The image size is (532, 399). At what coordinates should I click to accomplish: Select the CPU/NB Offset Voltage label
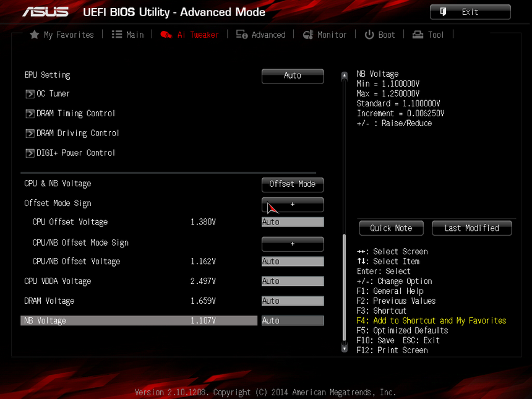tap(76, 262)
